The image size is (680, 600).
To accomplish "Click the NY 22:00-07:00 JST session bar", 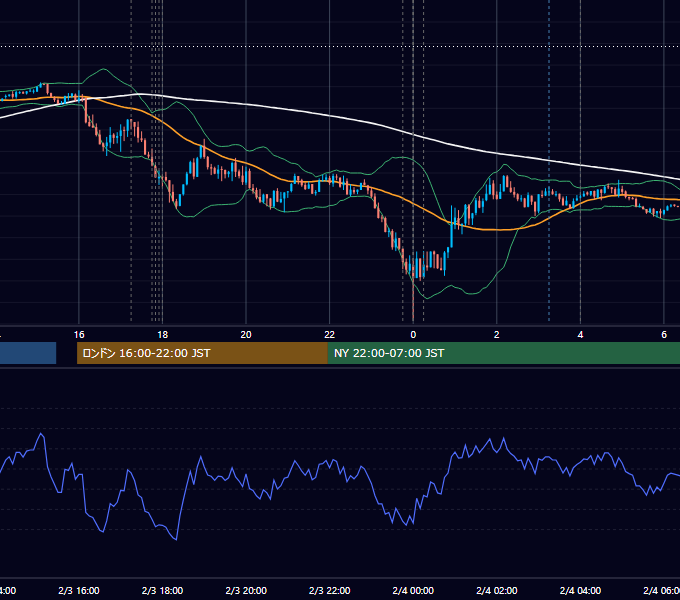I will coord(503,353).
